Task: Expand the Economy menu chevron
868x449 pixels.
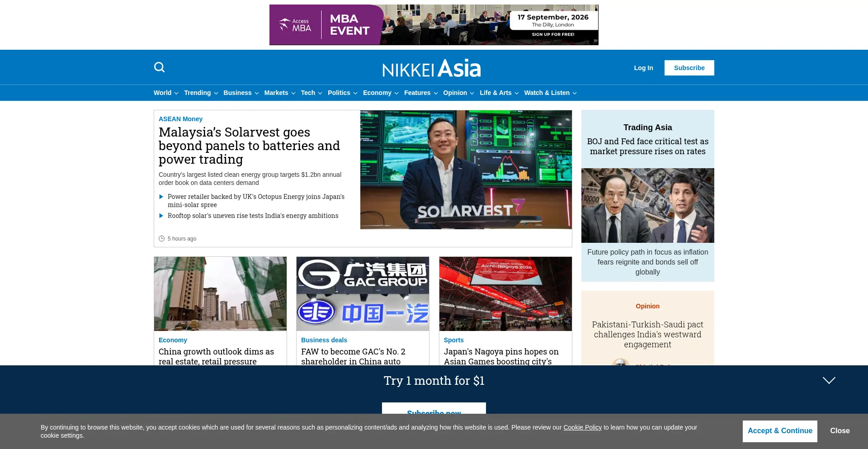Action: 396,93
